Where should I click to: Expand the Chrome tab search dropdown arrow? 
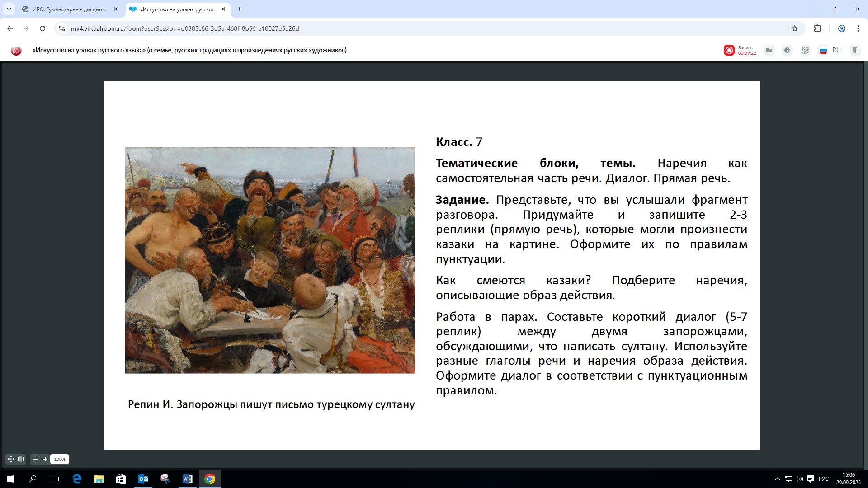click(9, 9)
